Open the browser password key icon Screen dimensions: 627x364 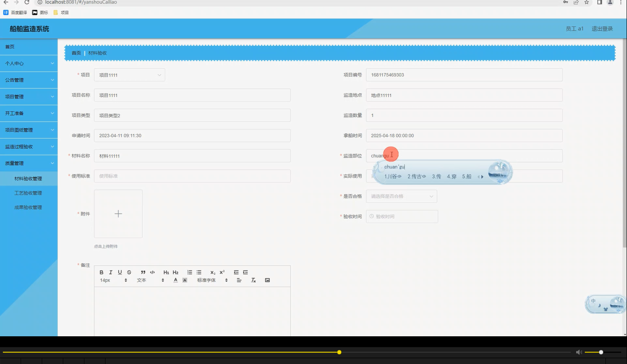pos(565,2)
